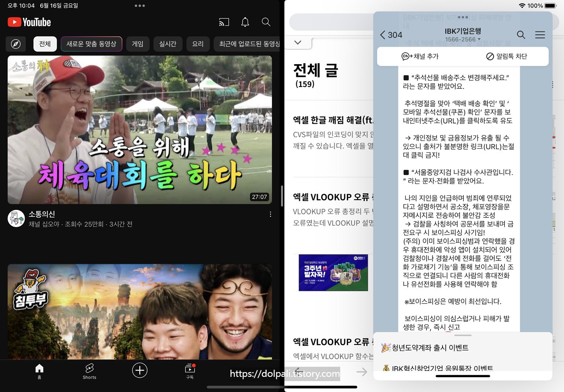Tap the cast to TV icon
The image size is (564, 392).
tap(224, 22)
